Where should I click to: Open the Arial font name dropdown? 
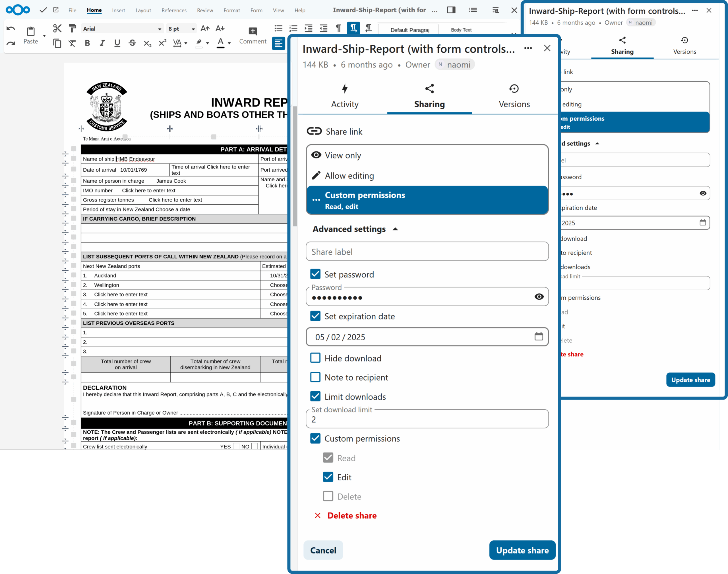[160, 29]
